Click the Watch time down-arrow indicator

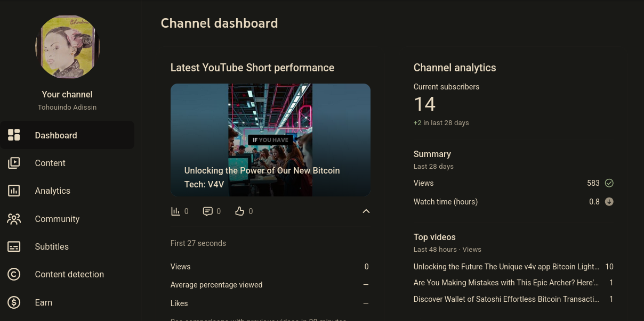pos(609,202)
